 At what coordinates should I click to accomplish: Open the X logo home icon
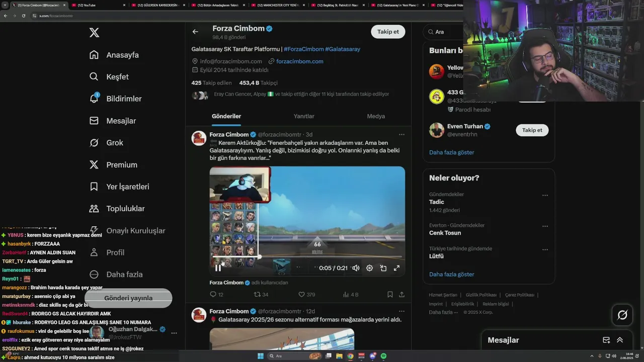click(94, 33)
